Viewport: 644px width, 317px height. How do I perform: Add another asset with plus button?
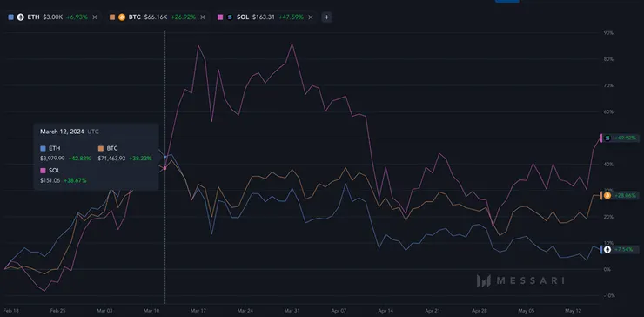click(x=326, y=17)
